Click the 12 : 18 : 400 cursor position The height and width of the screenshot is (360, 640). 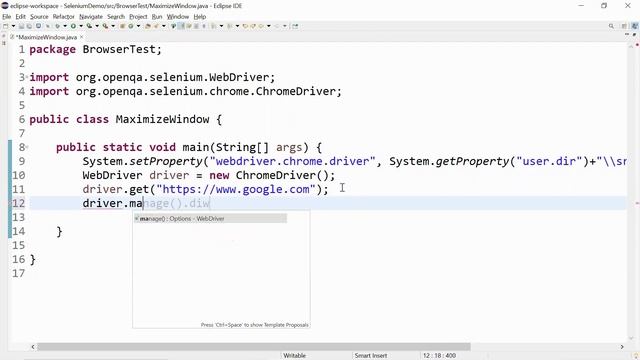[439, 356]
